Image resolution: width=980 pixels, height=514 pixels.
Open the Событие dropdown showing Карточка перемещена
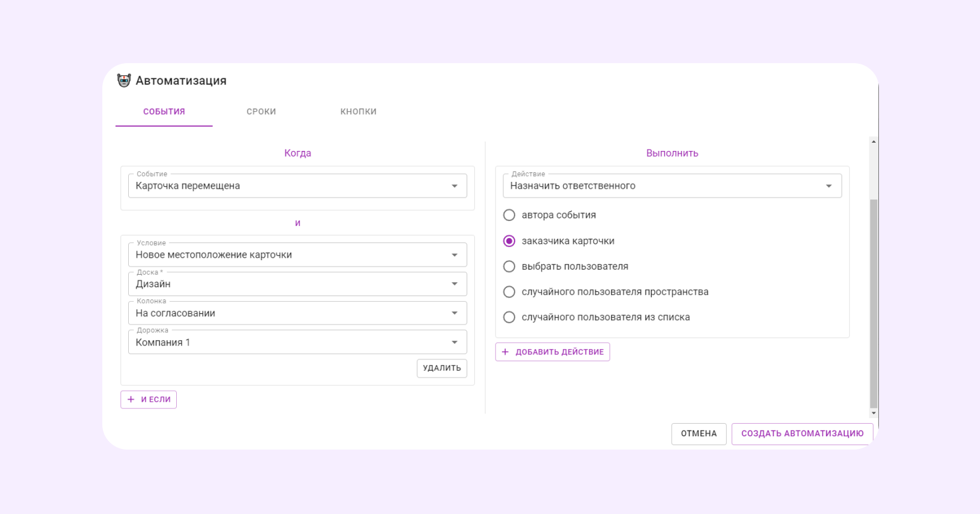pos(297,186)
